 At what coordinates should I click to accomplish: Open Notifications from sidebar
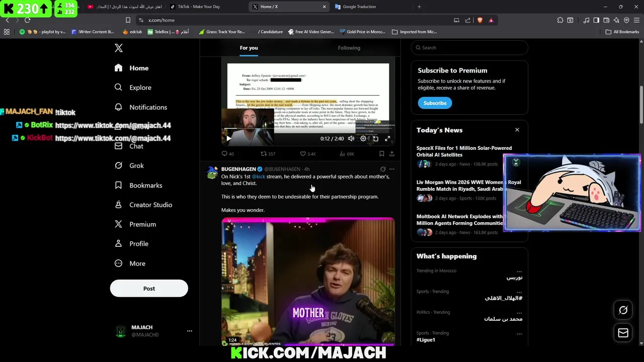(141, 107)
